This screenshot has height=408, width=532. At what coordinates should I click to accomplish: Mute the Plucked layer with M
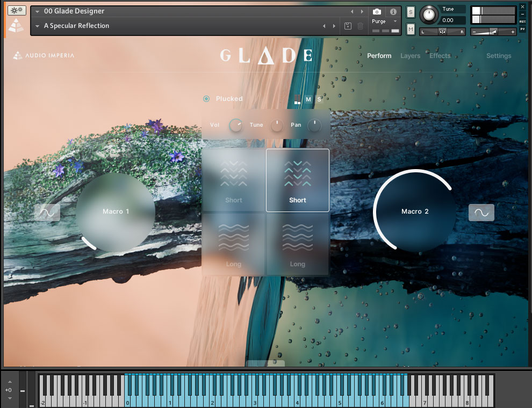coord(308,99)
